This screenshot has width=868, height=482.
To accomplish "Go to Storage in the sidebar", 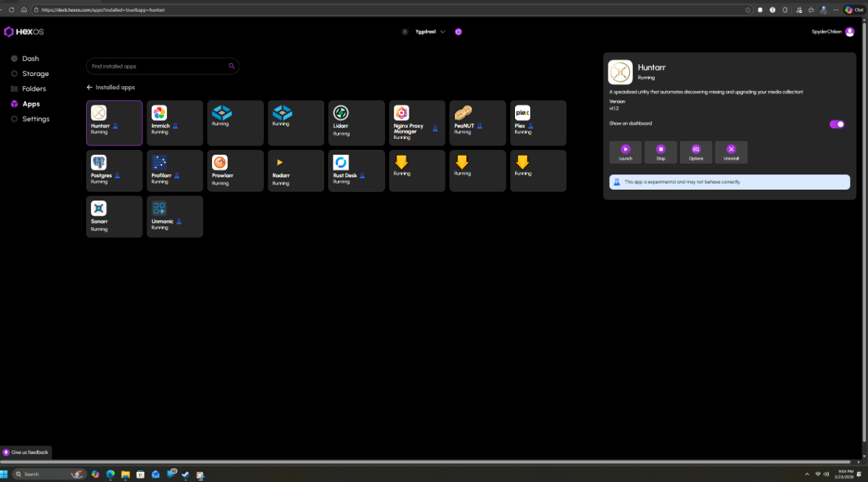I will click(x=35, y=74).
